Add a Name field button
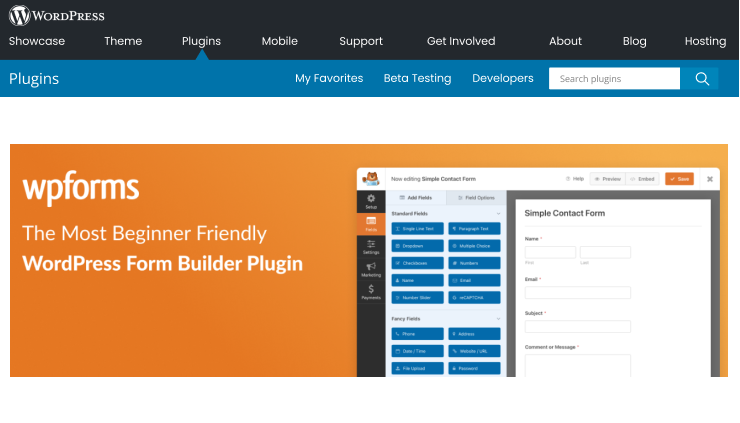740x423 pixels. [418, 280]
